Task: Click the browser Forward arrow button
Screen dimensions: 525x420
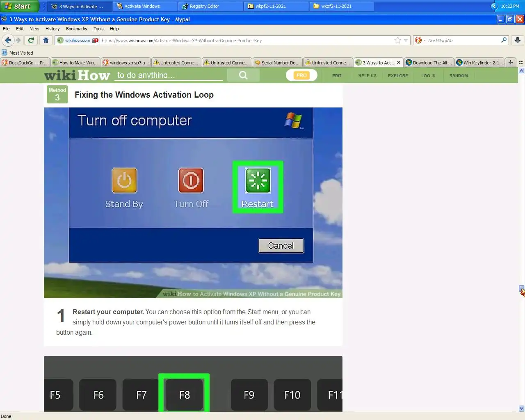Action: (x=18, y=40)
